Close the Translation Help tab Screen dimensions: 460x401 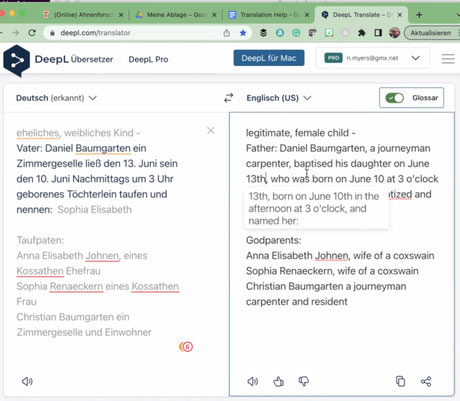(307, 15)
